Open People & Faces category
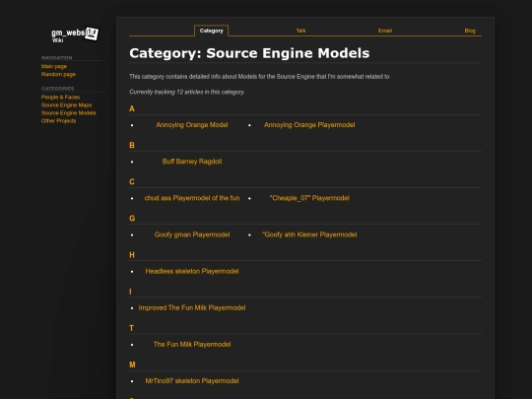 (x=60, y=98)
